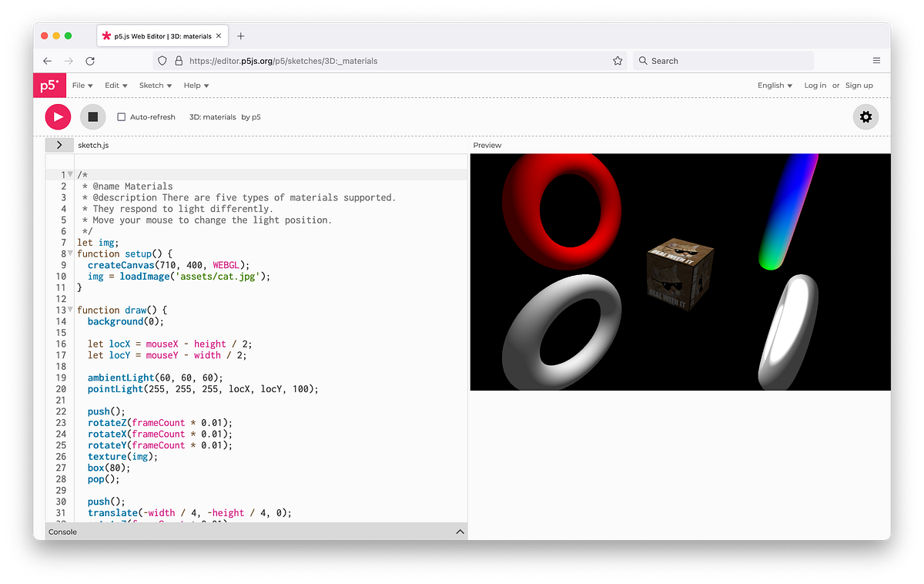Open the Help menu
The width and height of the screenshot is (924, 584).
(196, 85)
